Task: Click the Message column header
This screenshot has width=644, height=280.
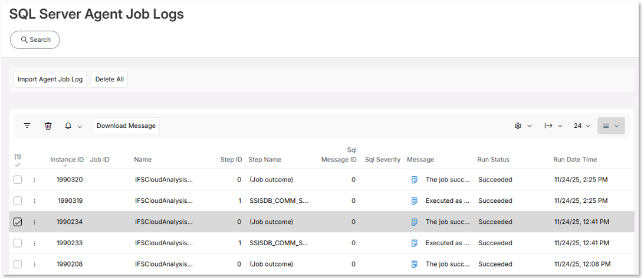Action: click(420, 160)
